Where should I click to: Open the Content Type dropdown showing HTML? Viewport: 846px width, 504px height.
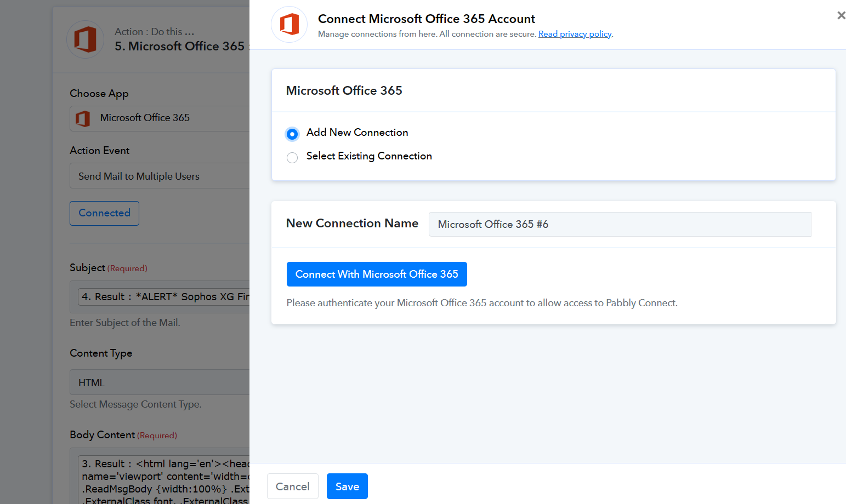click(160, 382)
